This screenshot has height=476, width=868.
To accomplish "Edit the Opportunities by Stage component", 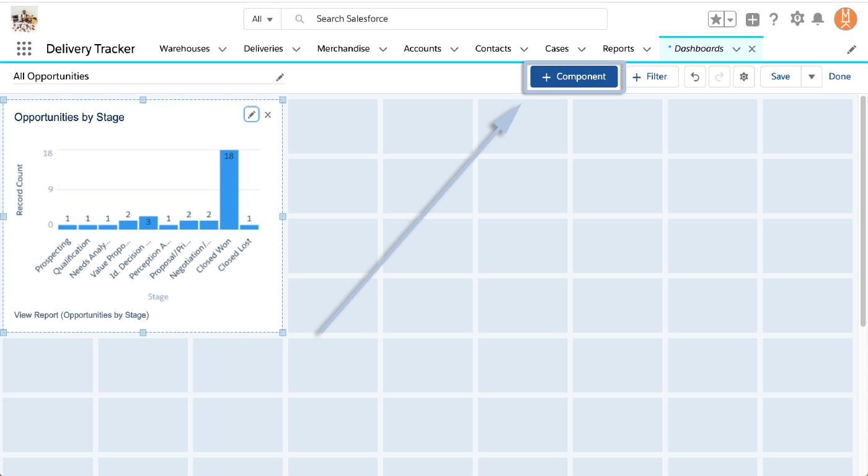I will (251, 115).
